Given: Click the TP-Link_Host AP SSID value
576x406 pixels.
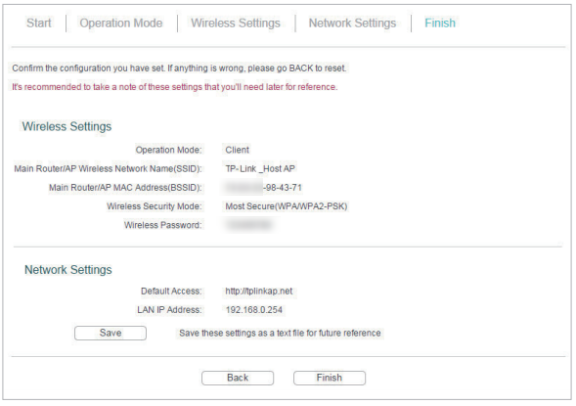Looking at the screenshot, I should (x=260, y=168).
